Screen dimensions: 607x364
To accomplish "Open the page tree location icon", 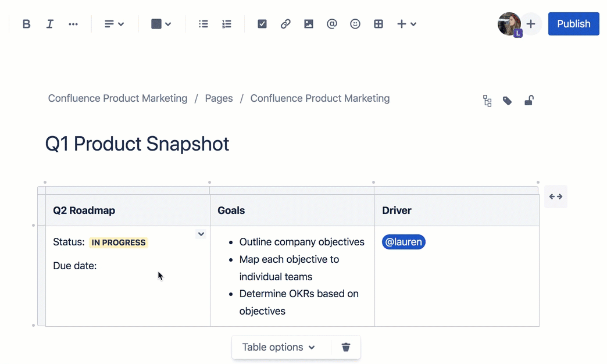I will [487, 101].
